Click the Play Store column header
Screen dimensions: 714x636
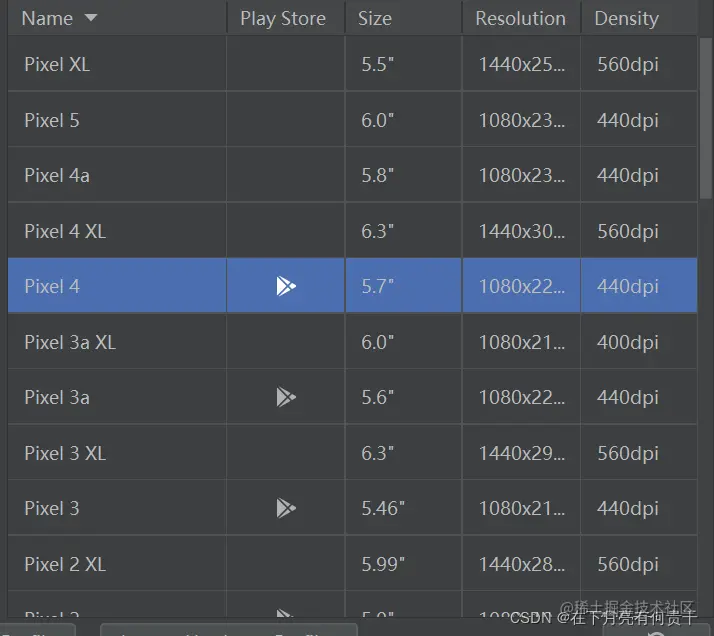[x=286, y=18]
